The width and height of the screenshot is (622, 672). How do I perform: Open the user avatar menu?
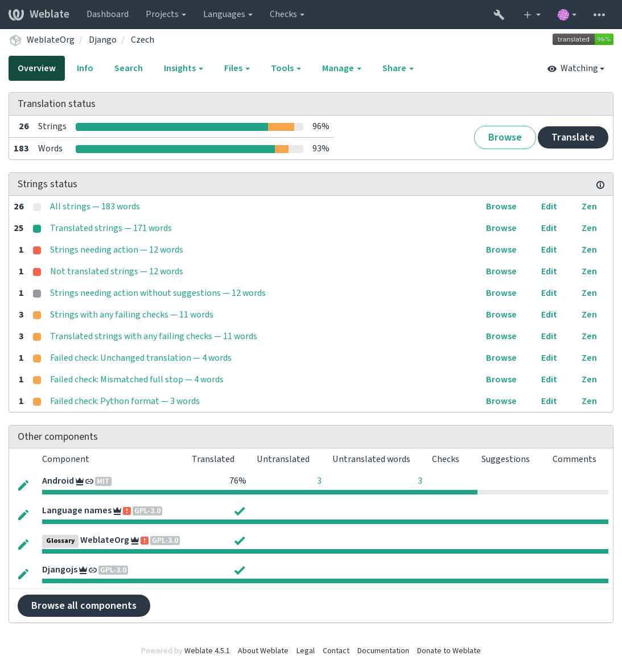point(567,15)
